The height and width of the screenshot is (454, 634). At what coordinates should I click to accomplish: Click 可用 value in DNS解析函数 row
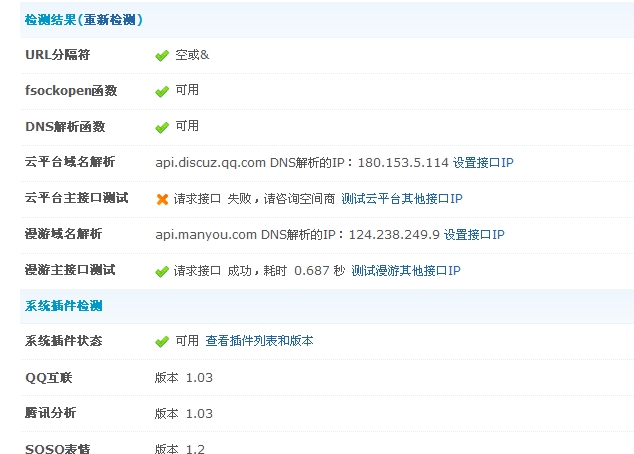pos(187,126)
